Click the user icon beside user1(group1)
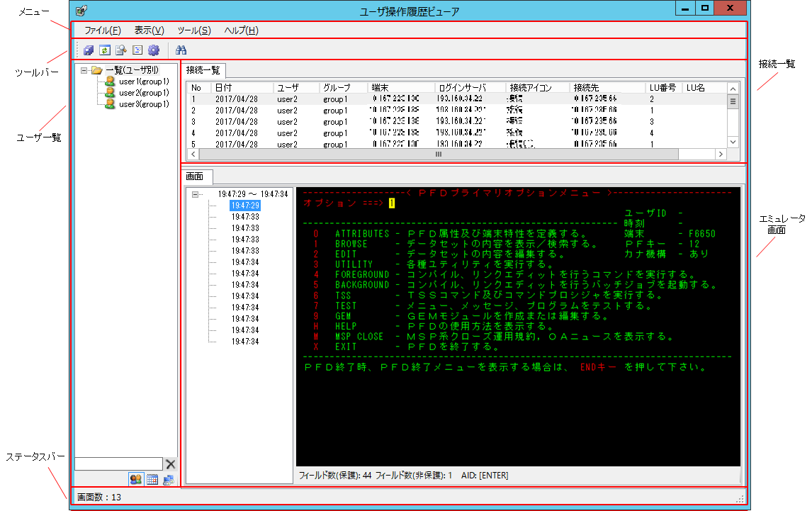The width and height of the screenshot is (812, 511). [110, 82]
